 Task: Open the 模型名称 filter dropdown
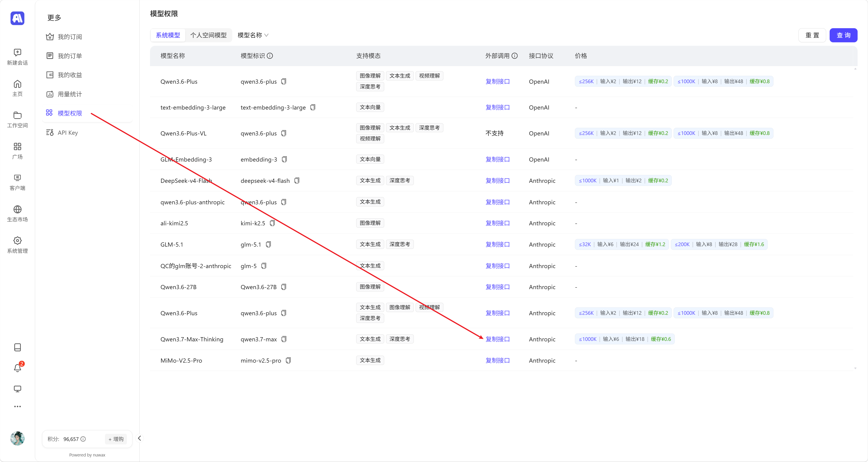[x=253, y=35]
